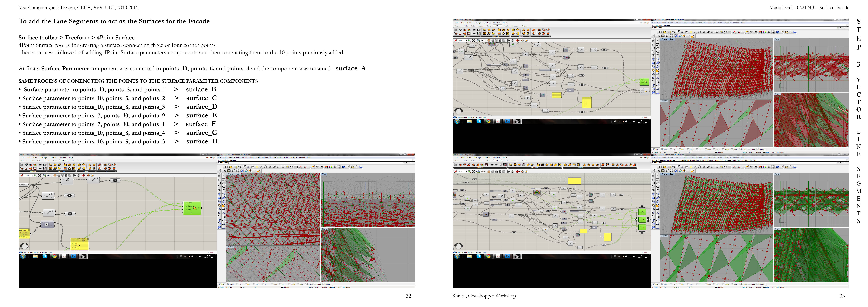Screen dimensions: 868x307
Task: Click the sketch pen icon left of 125% field
Action: [x=21, y=175]
